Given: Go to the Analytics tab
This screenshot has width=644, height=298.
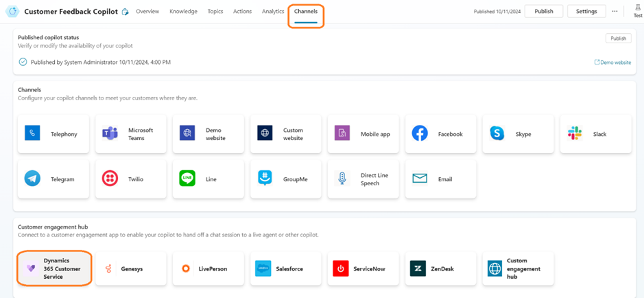Looking at the screenshot, I should [x=273, y=12].
